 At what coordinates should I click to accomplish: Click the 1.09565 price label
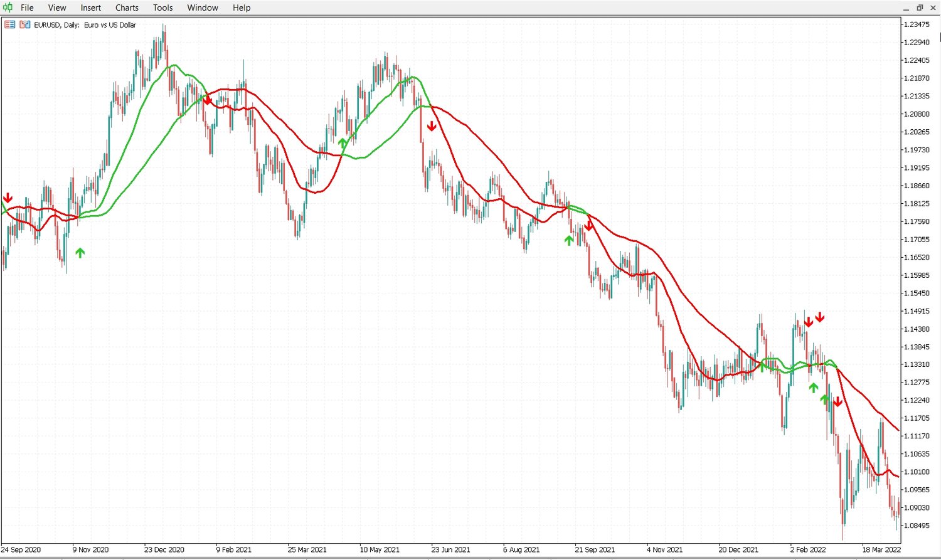point(917,490)
